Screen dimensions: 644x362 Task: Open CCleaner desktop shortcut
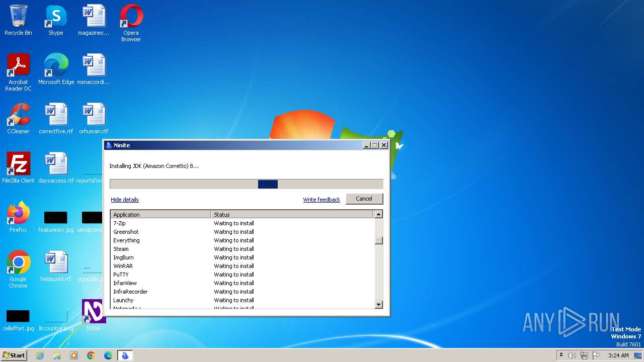pyautogui.click(x=18, y=119)
